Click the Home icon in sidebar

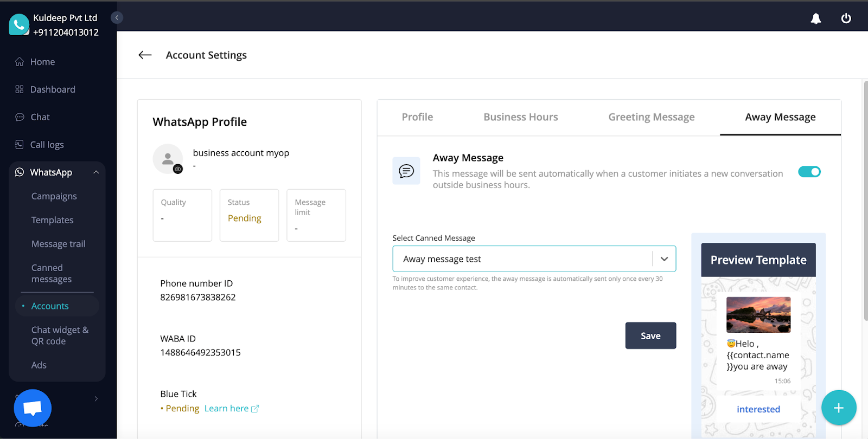pos(20,62)
